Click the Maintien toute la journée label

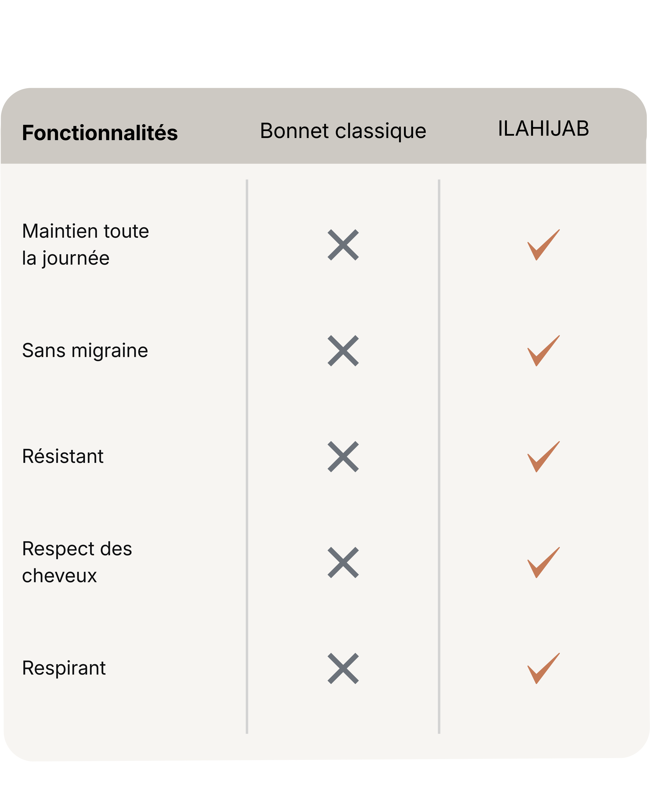[86, 244]
